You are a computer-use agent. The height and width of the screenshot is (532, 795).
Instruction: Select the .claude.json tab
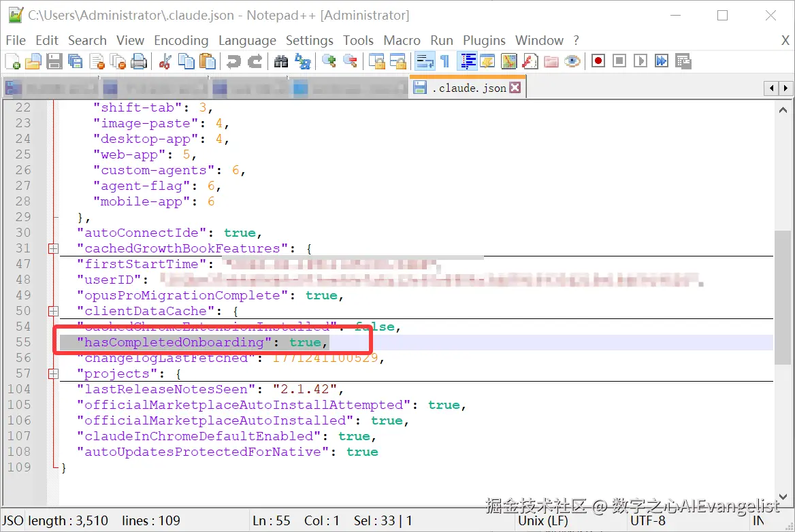click(467, 88)
